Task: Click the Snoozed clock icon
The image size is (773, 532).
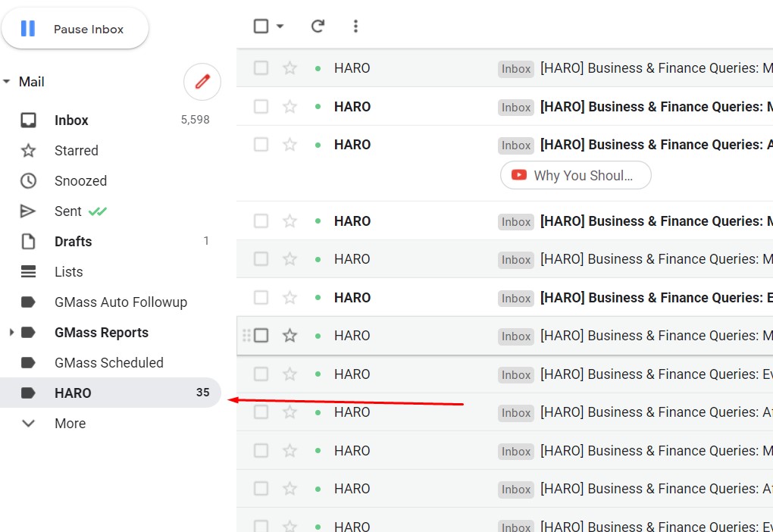Action: coord(28,181)
